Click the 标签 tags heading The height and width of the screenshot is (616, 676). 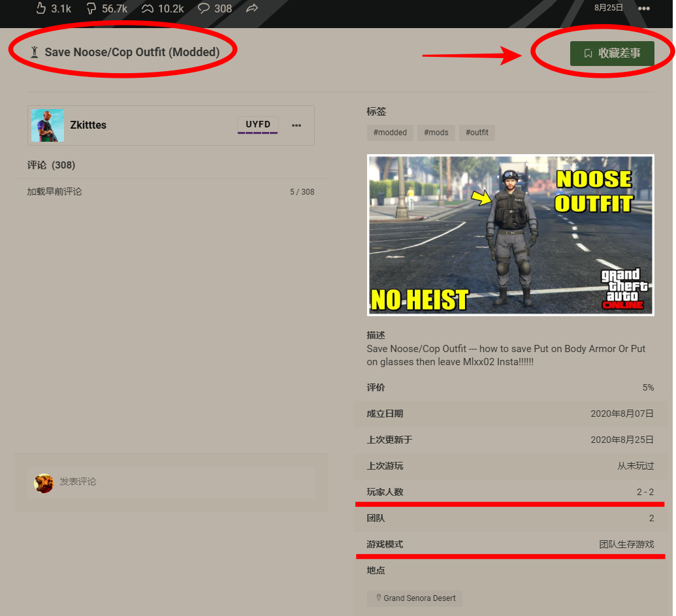tap(376, 112)
